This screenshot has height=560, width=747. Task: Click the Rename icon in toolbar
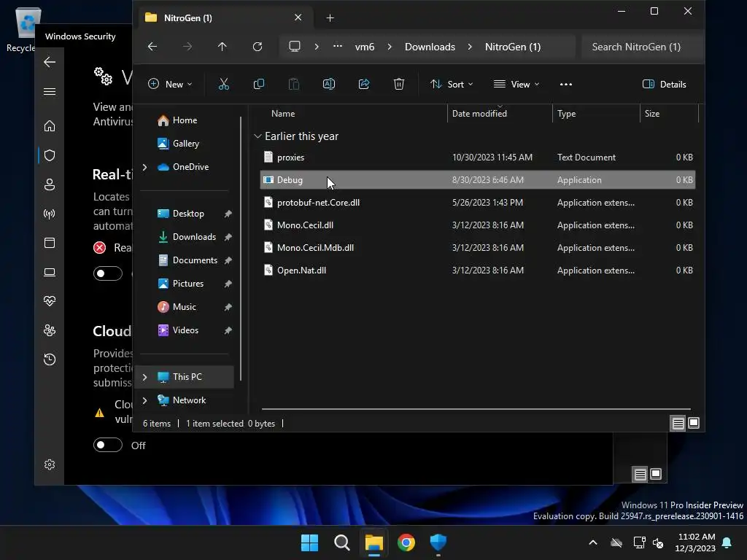(x=329, y=85)
